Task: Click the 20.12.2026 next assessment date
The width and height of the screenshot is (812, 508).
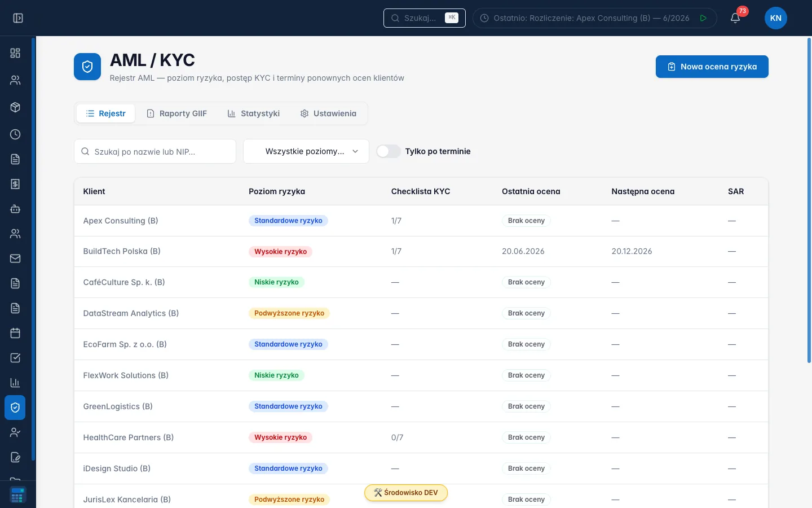Action: pos(632,251)
